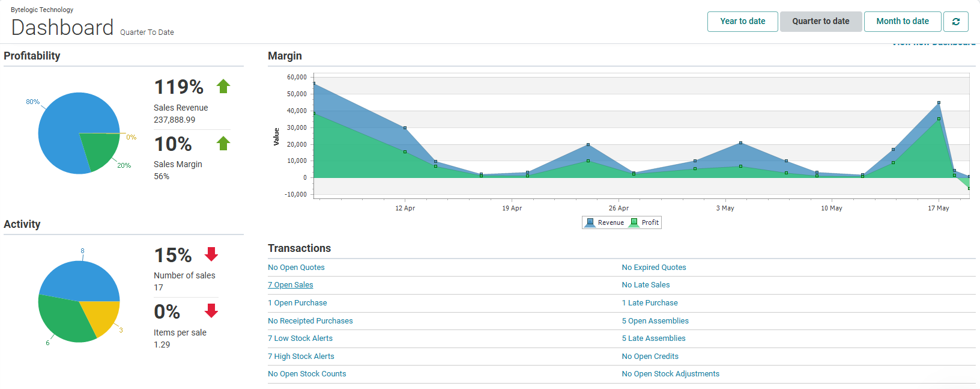Open the No Late Sales link
The image size is (980, 389).
click(x=646, y=285)
